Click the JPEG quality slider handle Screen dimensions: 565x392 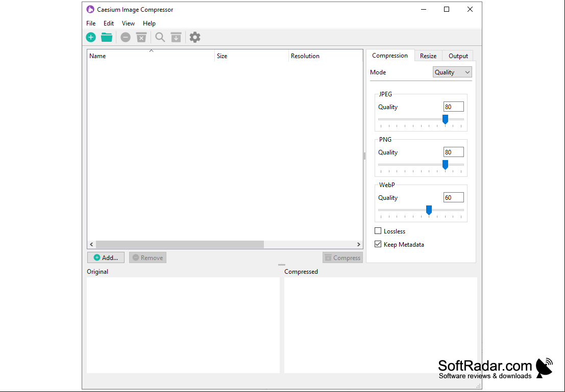(445, 119)
